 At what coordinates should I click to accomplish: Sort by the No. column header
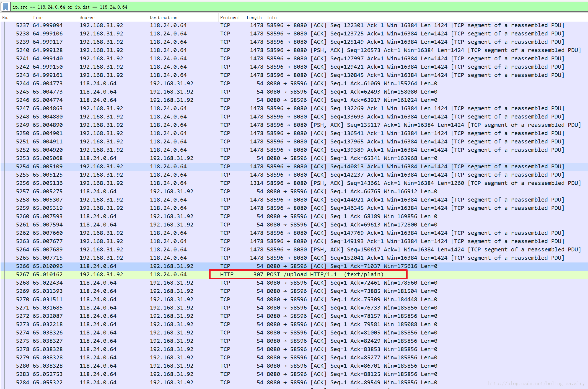tap(16, 17)
